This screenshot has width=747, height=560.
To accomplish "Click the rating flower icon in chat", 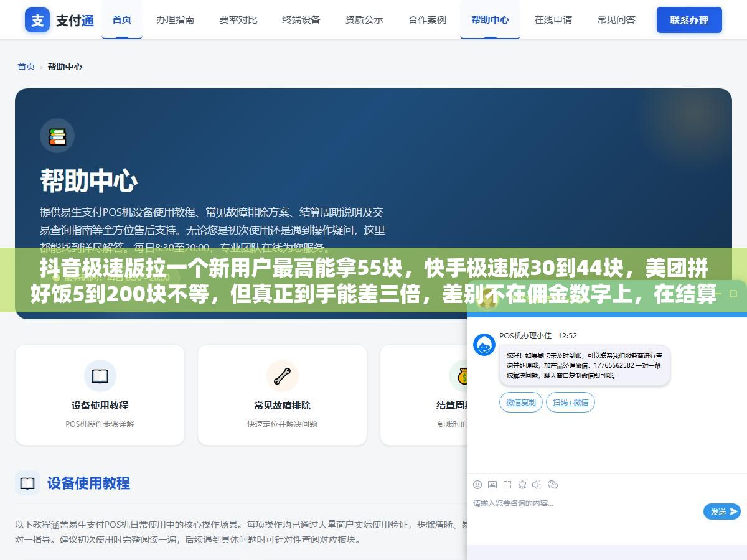I will point(522,484).
